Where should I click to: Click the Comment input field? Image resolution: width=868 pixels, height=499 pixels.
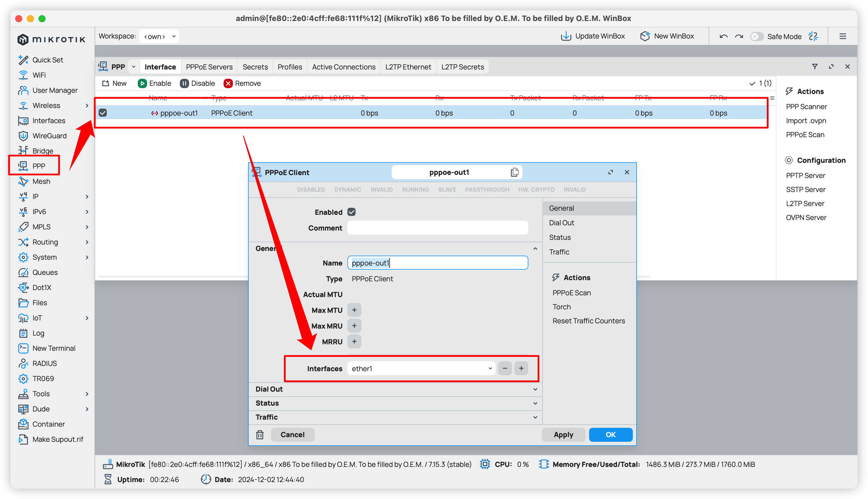437,228
